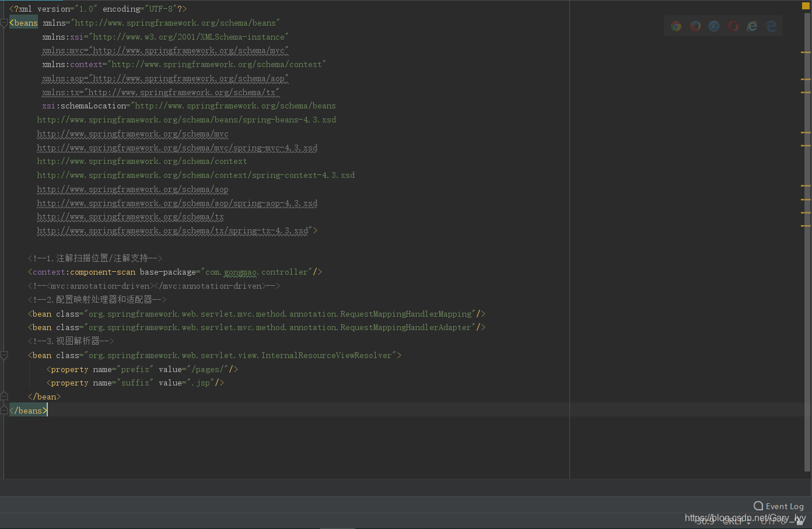Open preview in Chrome browser icon
Viewport: 812px width, 529px height.
(x=676, y=26)
